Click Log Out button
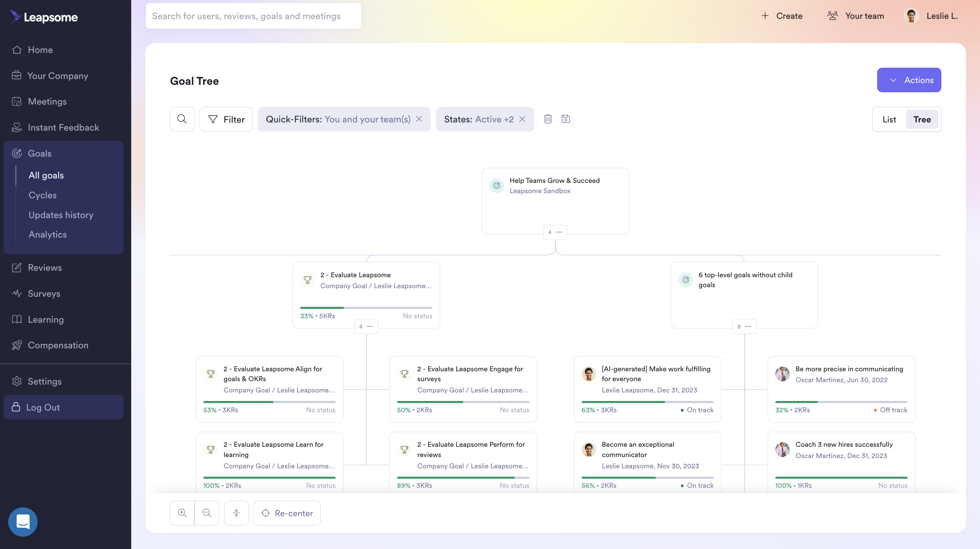The image size is (980, 549). (x=63, y=407)
